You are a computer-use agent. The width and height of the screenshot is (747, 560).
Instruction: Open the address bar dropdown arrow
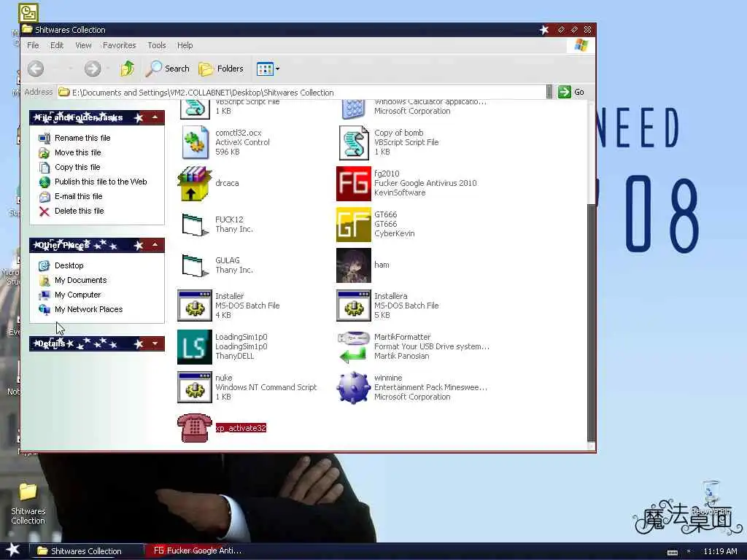tap(549, 92)
